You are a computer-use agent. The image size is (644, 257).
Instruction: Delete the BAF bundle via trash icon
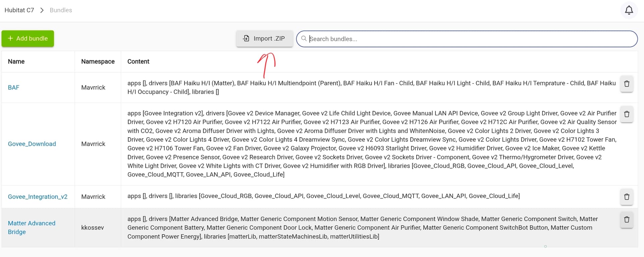coord(626,84)
